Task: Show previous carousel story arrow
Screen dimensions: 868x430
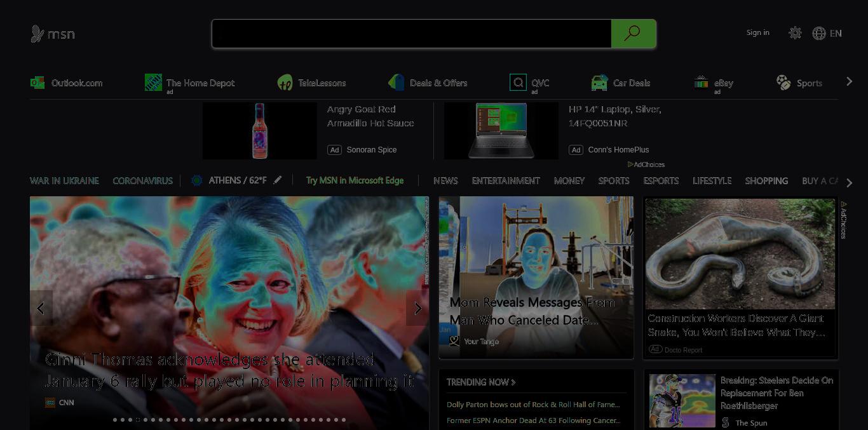Action: (41, 308)
